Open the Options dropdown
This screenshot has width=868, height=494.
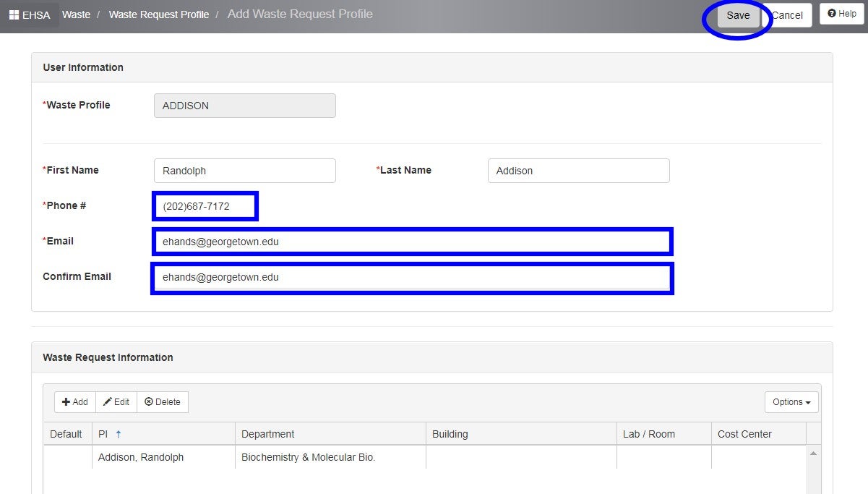click(791, 401)
